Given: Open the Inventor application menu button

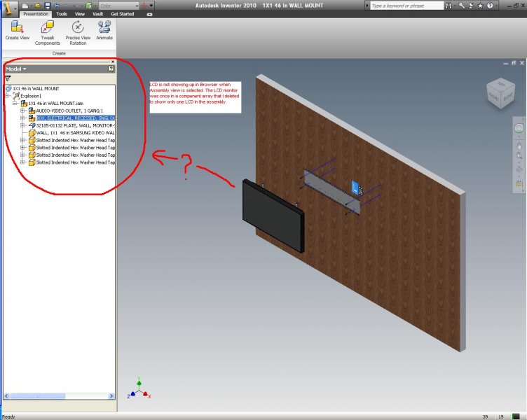Looking at the screenshot, I should point(9,8).
